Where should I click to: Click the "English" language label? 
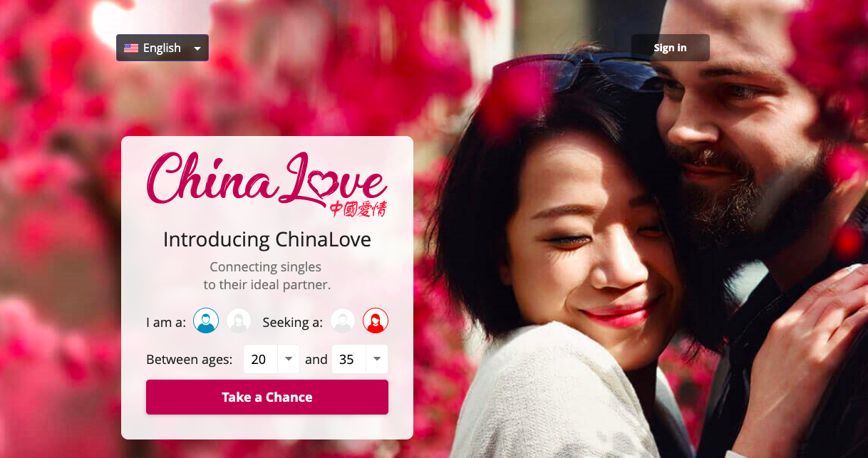point(162,48)
